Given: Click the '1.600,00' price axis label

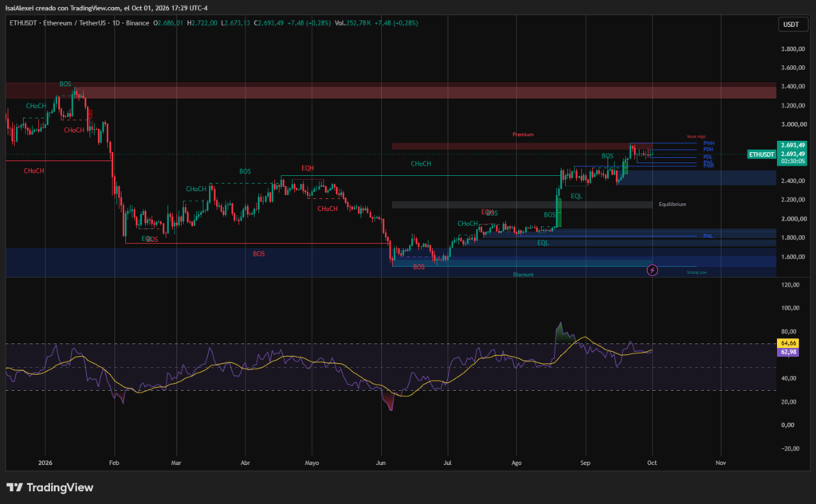Looking at the screenshot, I should coord(793,257).
